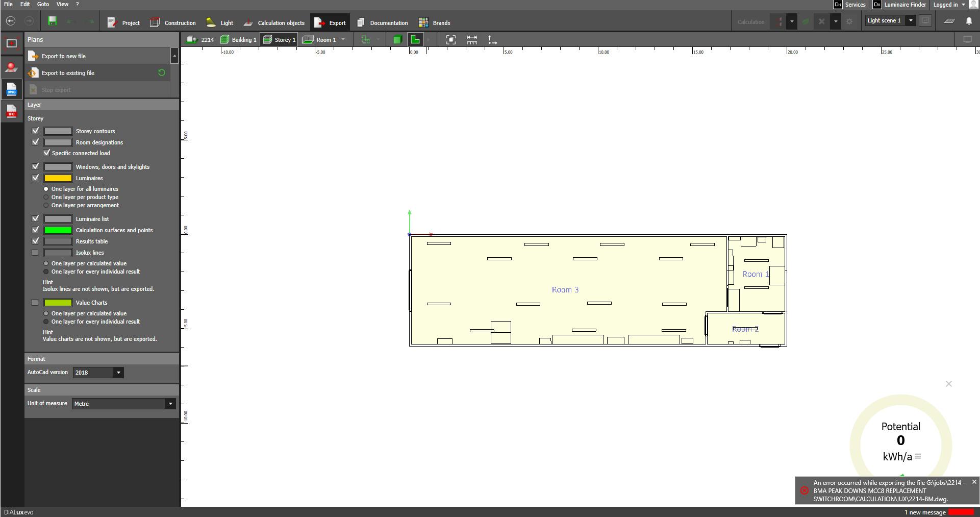Enable the Isolux lines layer checkbox

click(35, 253)
